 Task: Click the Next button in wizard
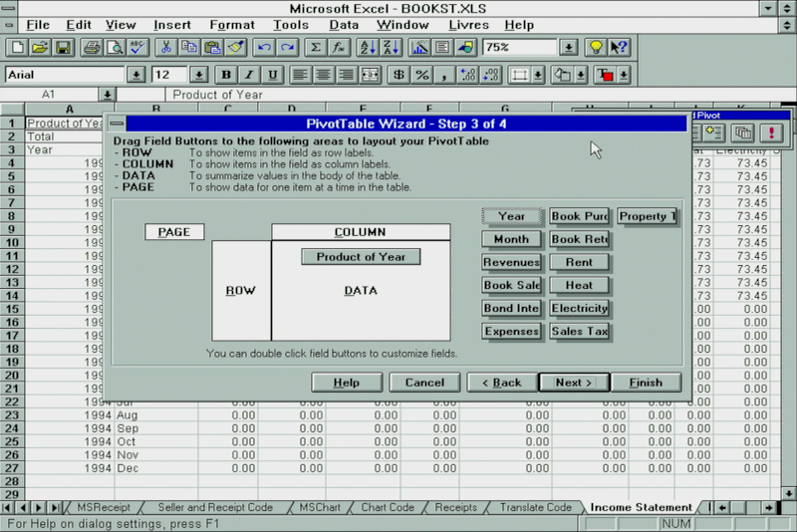pyautogui.click(x=574, y=383)
